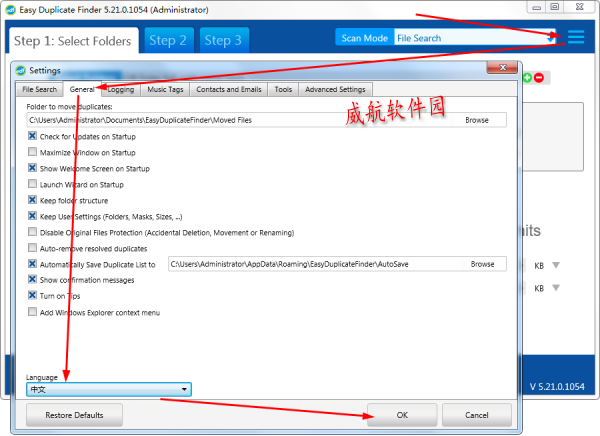Toggle Keep folder structure checkbox
This screenshot has width=600, height=436.
(x=33, y=200)
